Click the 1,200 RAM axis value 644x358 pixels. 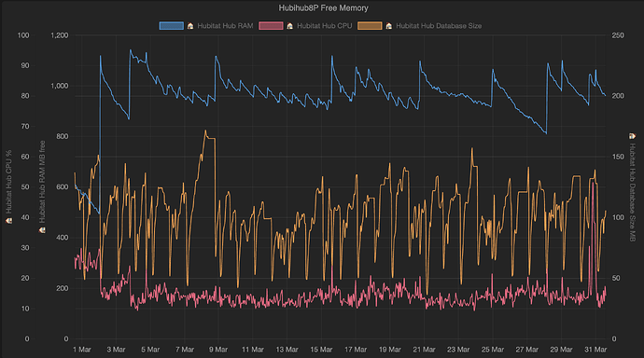60,35
